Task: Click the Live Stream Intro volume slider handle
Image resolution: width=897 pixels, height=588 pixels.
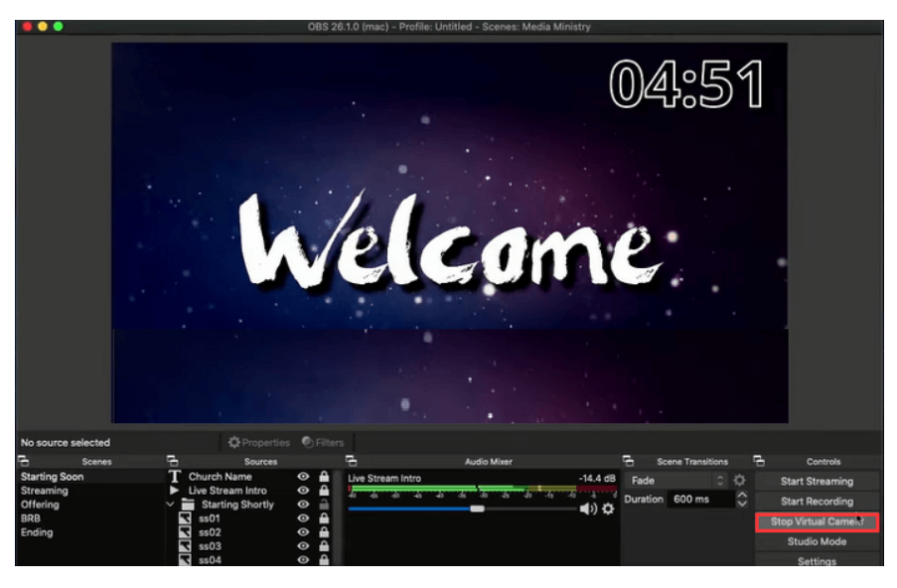Action: click(x=477, y=509)
